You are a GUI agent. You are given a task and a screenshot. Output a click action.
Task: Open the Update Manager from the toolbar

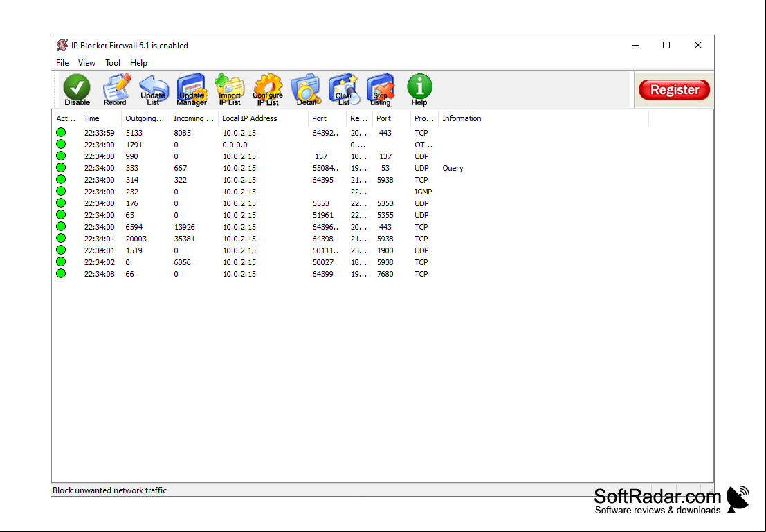[192, 90]
